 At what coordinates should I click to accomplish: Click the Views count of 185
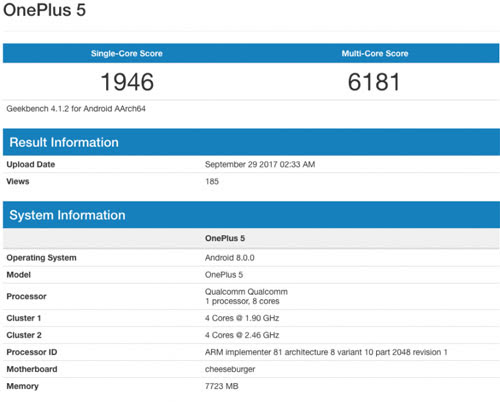tap(212, 181)
